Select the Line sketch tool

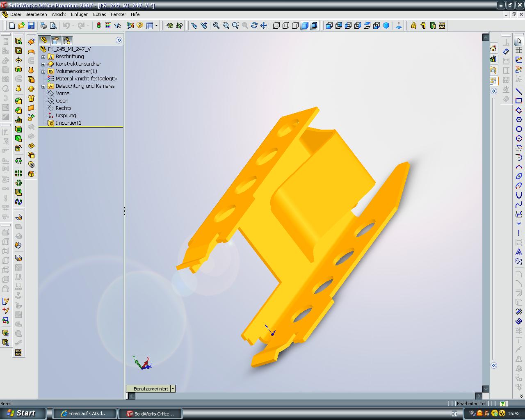point(519,91)
